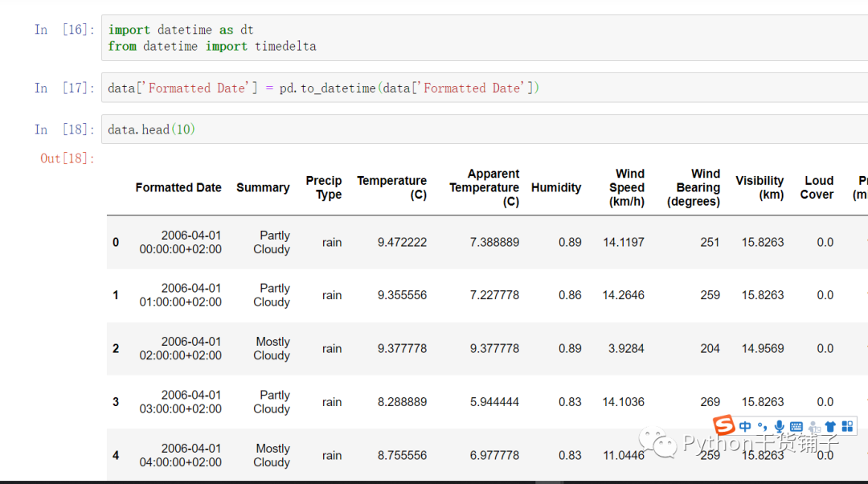This screenshot has height=484, width=868.
Task: Focus the pd.to_datetime code cell
Action: coord(485,88)
